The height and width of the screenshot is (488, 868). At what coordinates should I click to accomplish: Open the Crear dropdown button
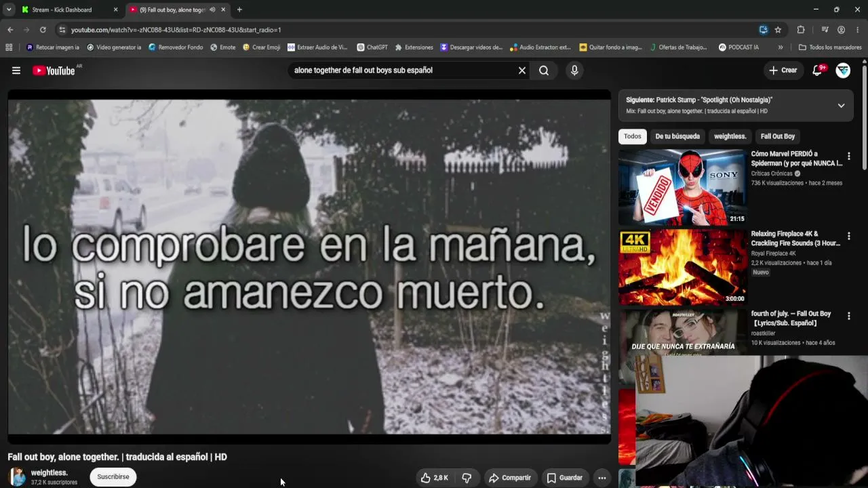(783, 70)
